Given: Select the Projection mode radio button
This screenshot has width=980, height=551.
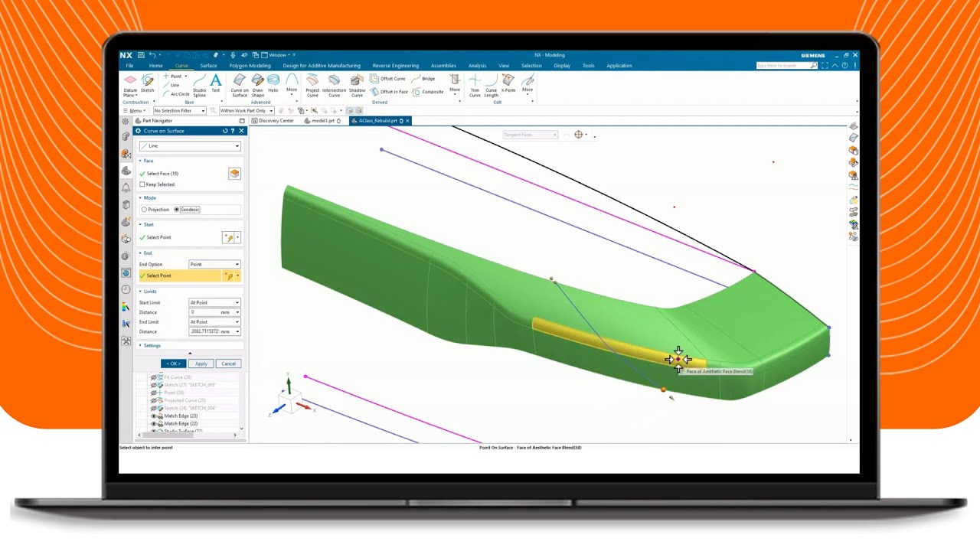Looking at the screenshot, I should [x=144, y=210].
